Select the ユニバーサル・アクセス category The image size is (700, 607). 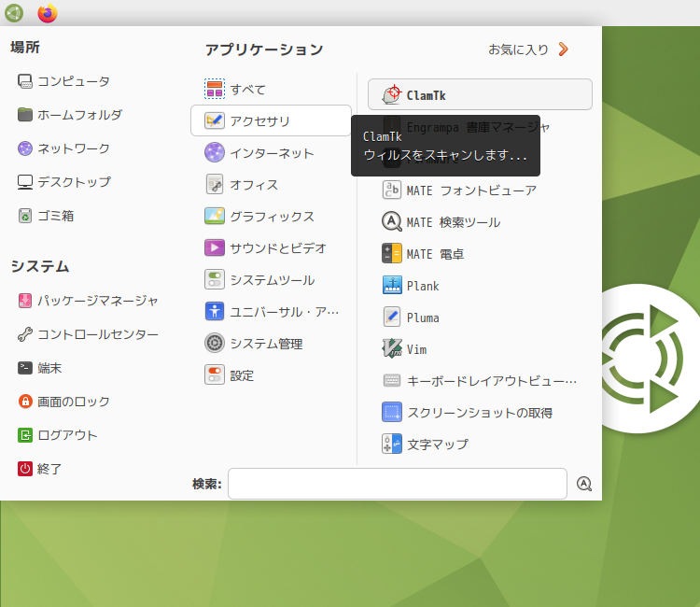point(271,311)
